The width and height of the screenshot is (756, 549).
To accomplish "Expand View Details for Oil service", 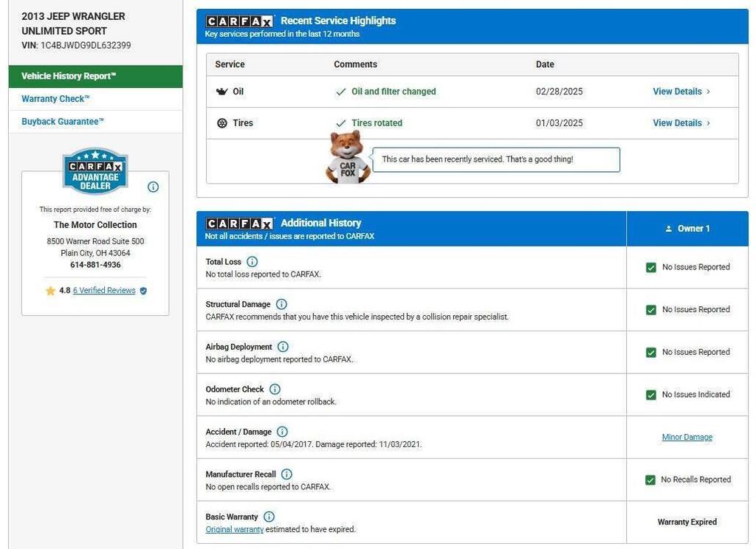I will click(x=681, y=91).
